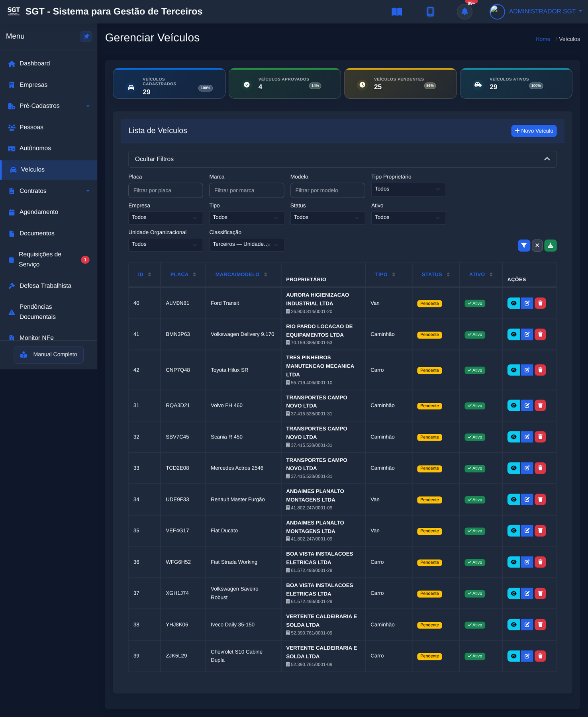Focus the Filtrar por placa field
The width and height of the screenshot is (588, 717).
(165, 190)
